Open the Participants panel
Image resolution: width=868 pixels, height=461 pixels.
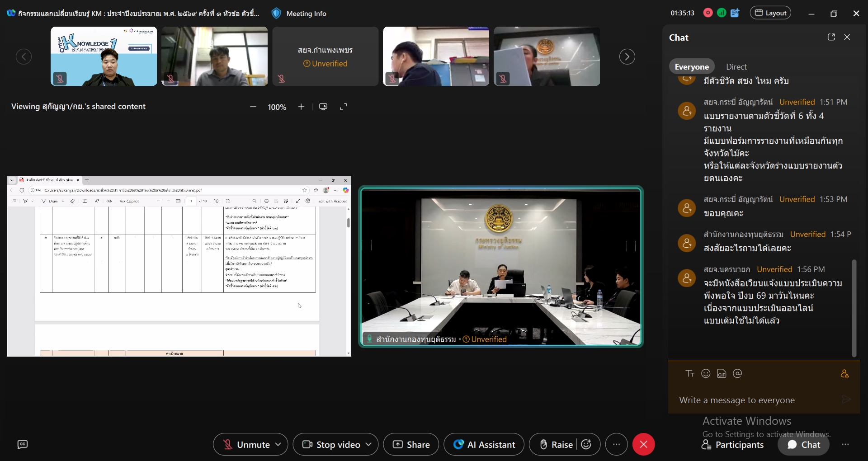tap(733, 445)
